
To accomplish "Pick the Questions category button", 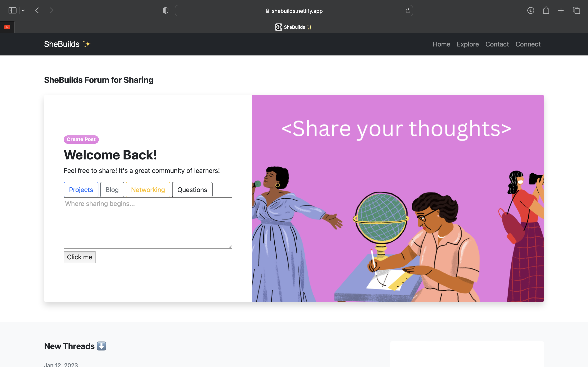I will point(192,190).
